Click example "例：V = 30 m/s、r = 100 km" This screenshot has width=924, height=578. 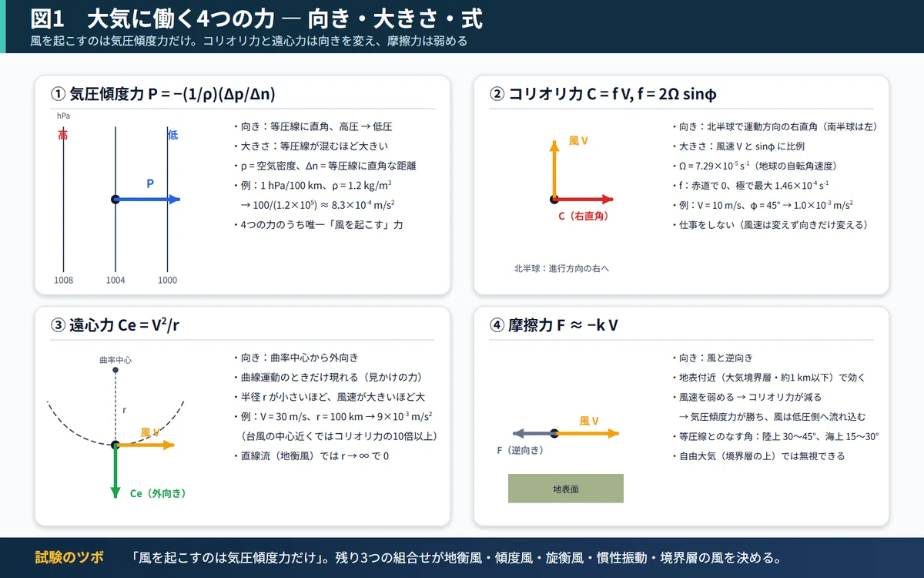(332, 416)
